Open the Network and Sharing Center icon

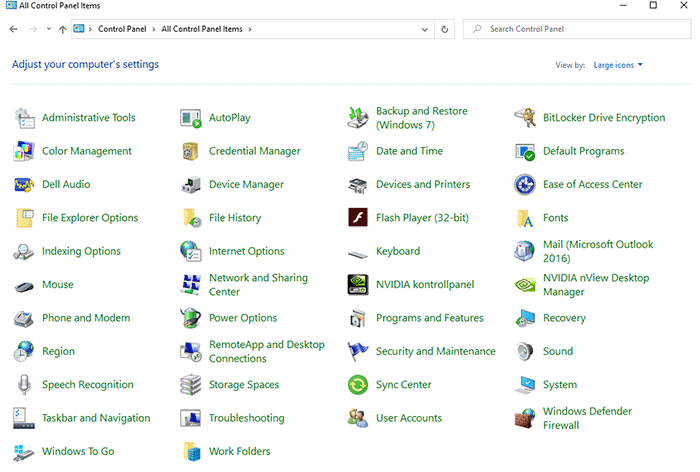tap(191, 284)
